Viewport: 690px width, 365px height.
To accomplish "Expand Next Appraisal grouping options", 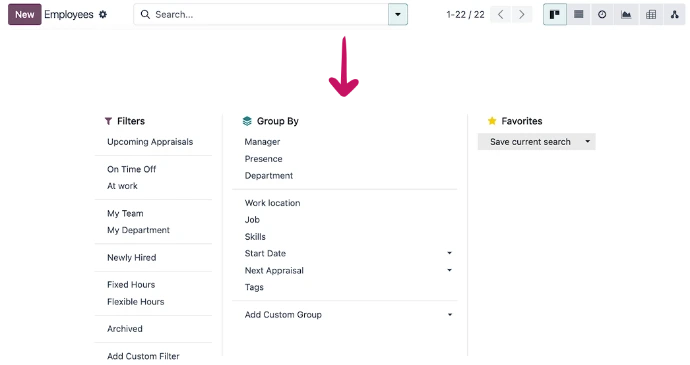I will 449,270.
